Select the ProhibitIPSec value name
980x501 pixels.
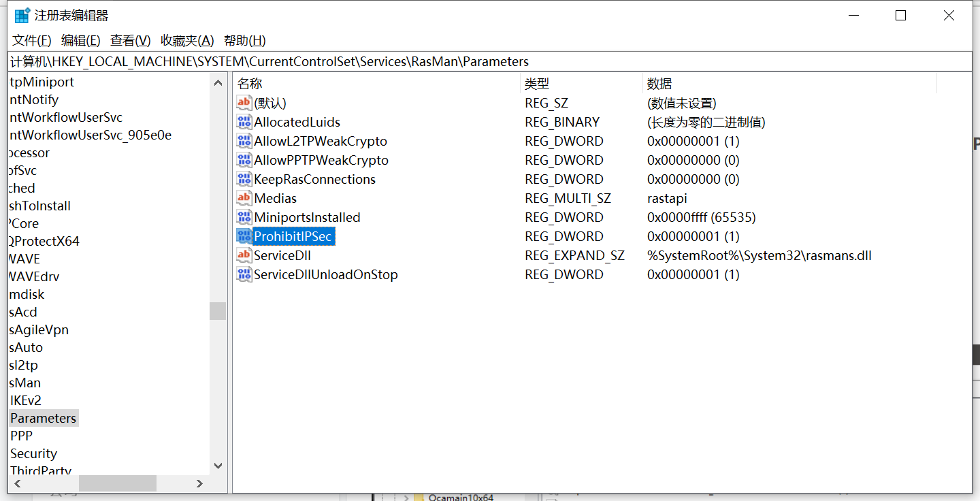pos(293,236)
